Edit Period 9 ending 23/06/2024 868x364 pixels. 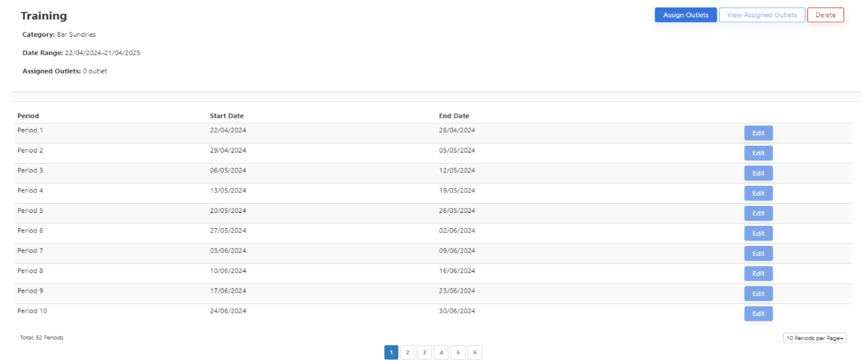pos(758,294)
